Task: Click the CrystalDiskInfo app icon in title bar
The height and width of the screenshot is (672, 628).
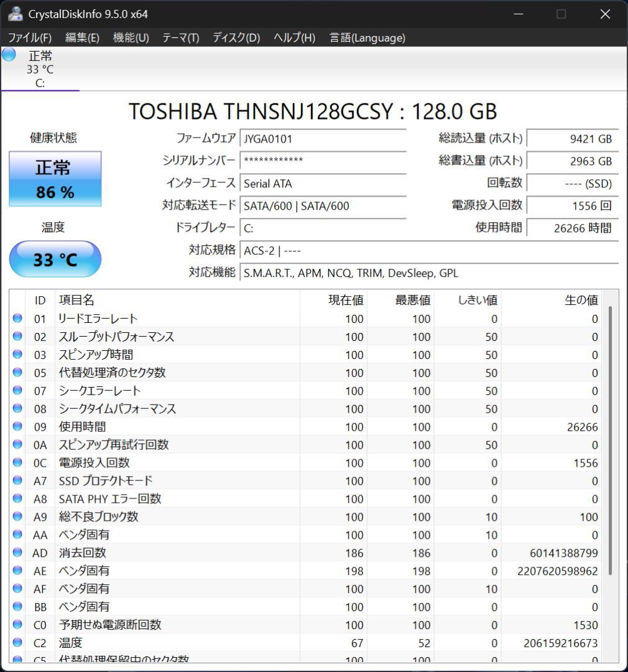Action: (16, 14)
